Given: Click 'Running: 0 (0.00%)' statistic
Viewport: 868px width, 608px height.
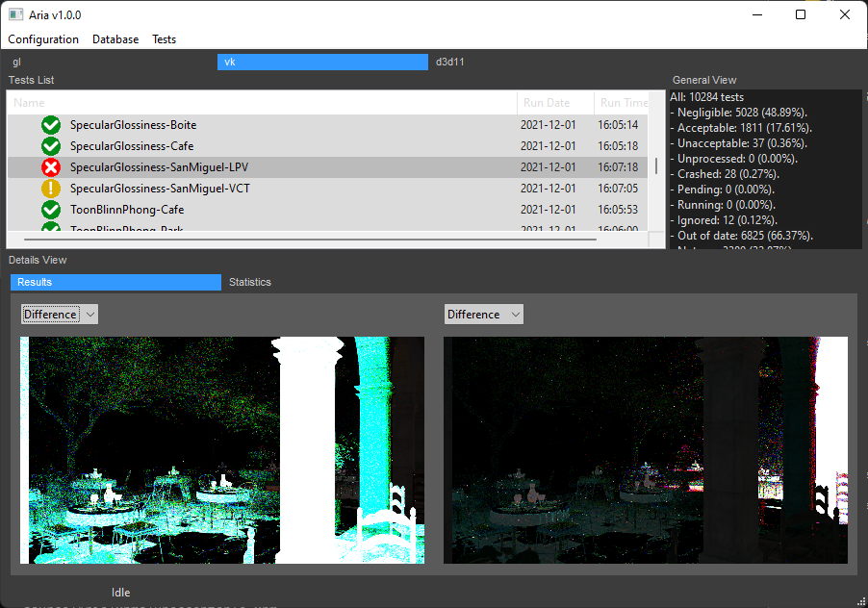Looking at the screenshot, I should pyautogui.click(x=724, y=205).
